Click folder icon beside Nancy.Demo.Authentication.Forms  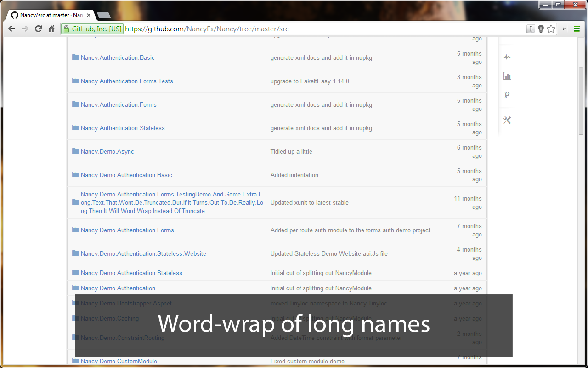[x=75, y=230]
